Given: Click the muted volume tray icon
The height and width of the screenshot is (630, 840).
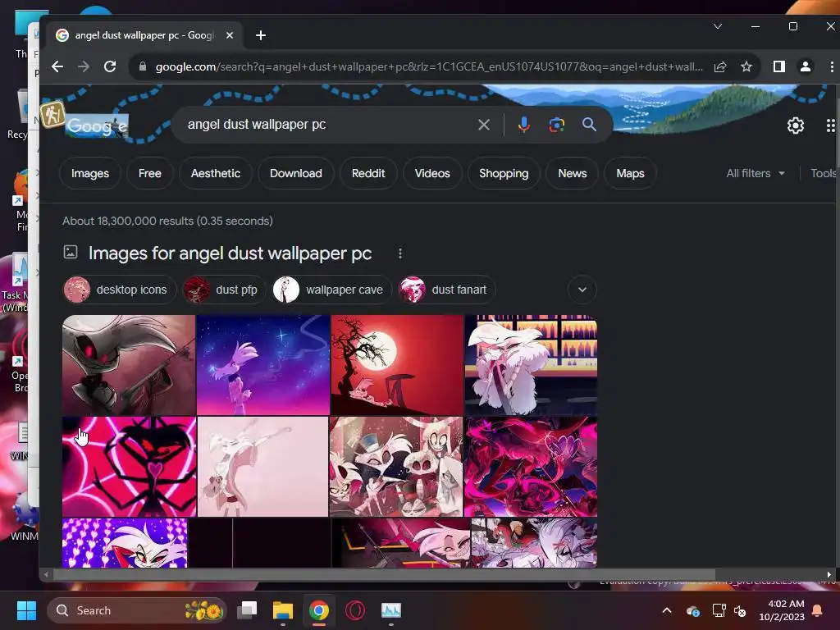Looking at the screenshot, I should click(x=741, y=610).
